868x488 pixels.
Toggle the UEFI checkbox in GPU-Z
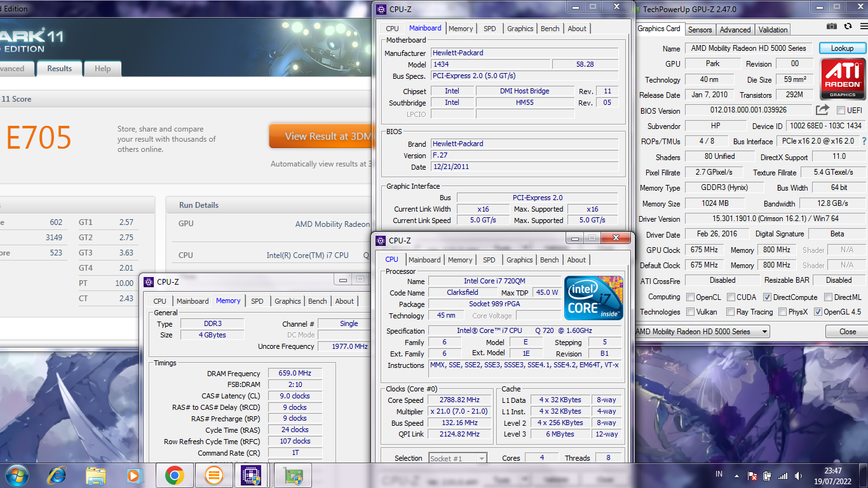[841, 111]
